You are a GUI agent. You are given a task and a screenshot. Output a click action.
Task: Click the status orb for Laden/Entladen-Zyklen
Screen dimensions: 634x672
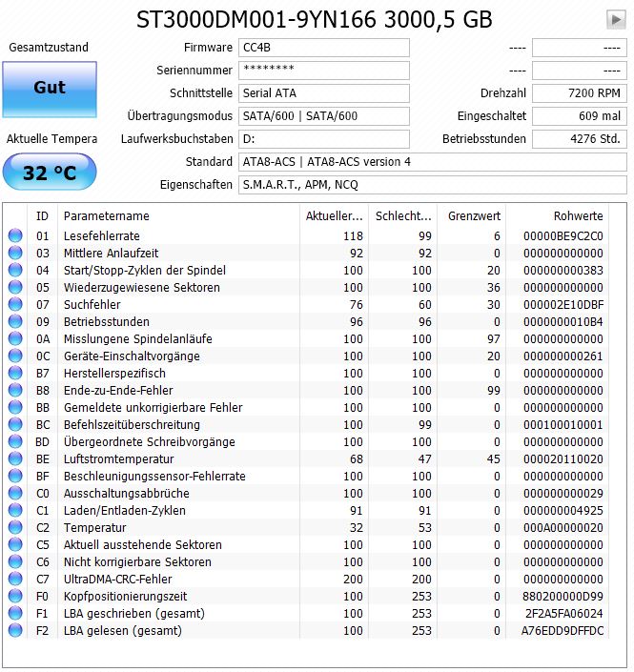coord(15,510)
